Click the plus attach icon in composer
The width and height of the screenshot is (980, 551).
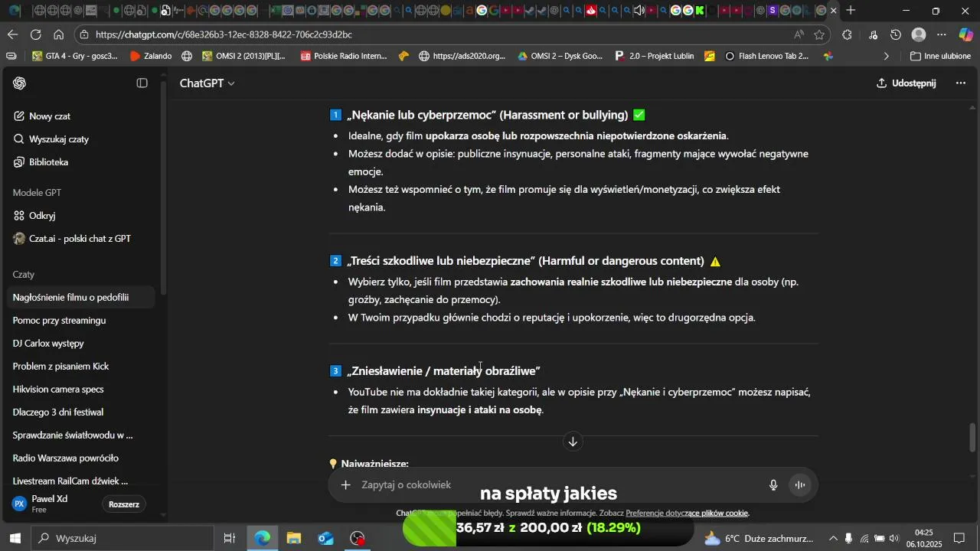[x=346, y=485]
